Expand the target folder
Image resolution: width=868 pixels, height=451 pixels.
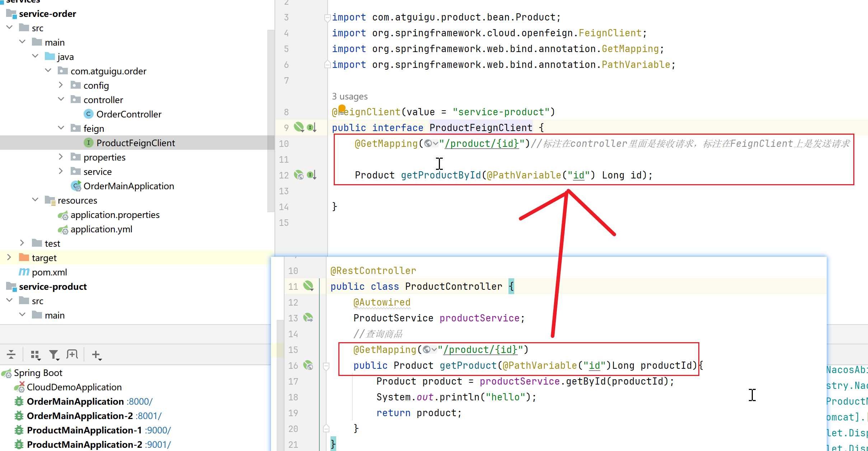pos(9,257)
